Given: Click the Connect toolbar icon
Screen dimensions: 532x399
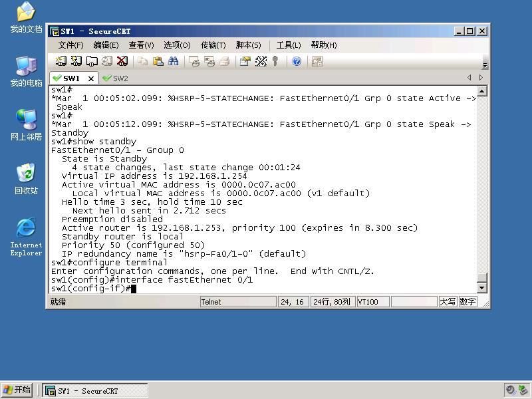Looking at the screenshot, I should point(61,61).
